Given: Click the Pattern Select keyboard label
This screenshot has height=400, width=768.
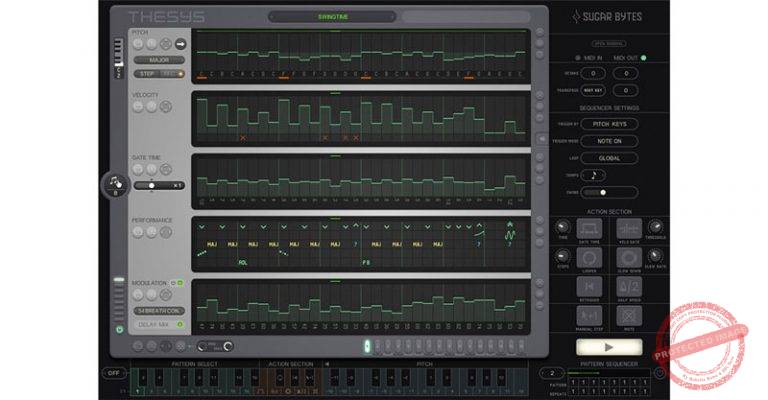Looking at the screenshot, I should click(194, 364).
